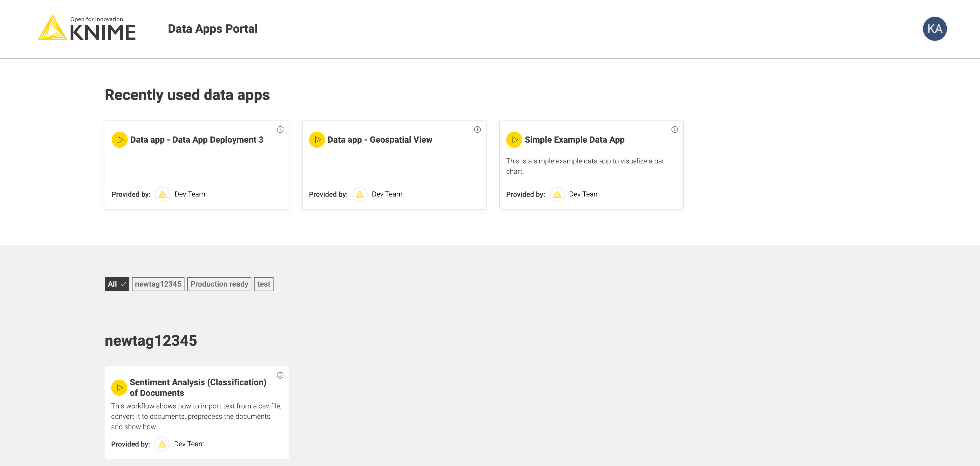Click the Dev Team provider on Sentiment Analysis
This screenshot has height=466, width=980.
(x=189, y=444)
